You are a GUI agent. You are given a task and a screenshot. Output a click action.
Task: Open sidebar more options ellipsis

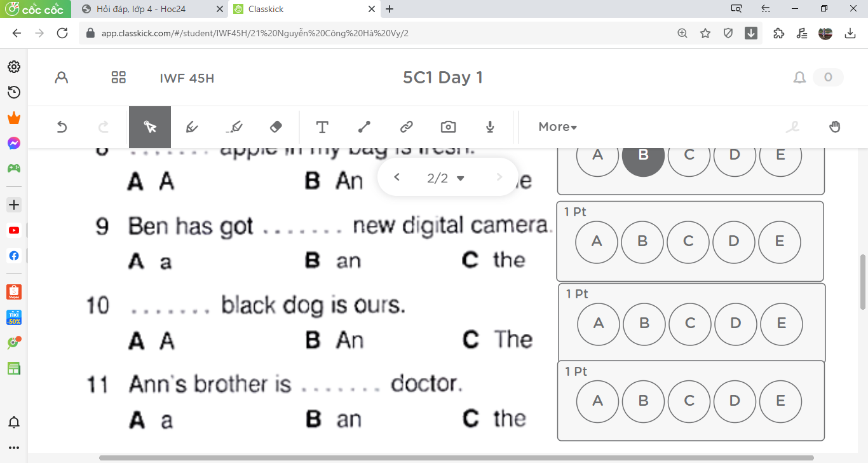13,448
